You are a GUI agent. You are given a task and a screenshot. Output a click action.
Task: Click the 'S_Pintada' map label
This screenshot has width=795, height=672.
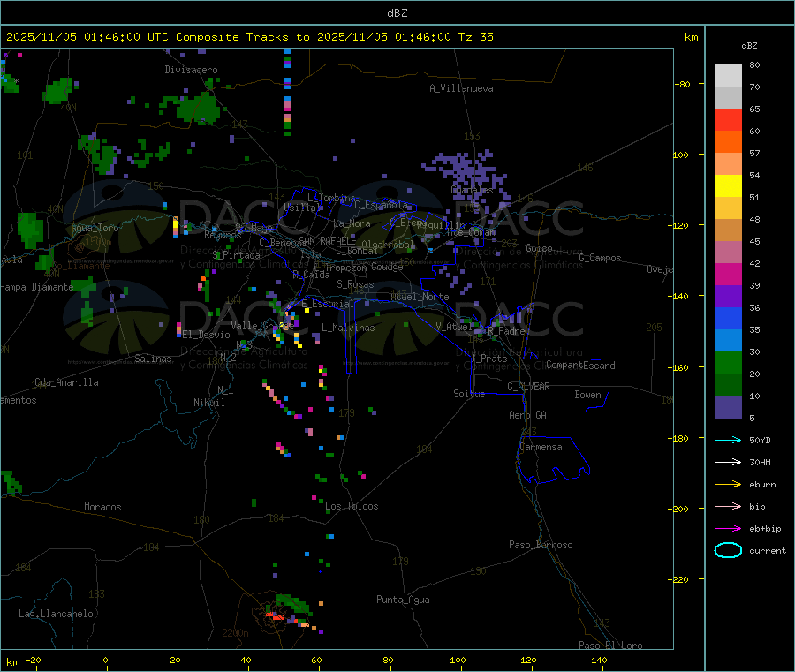tap(236, 255)
